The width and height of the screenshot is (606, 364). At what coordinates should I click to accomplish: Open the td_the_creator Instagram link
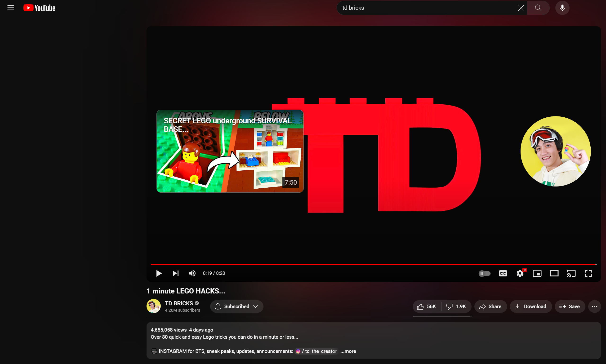tap(316, 351)
